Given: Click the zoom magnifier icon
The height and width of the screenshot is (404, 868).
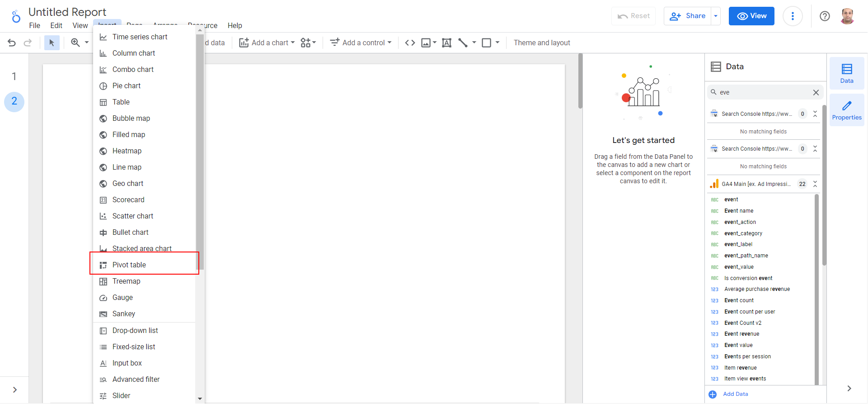Looking at the screenshot, I should point(75,43).
